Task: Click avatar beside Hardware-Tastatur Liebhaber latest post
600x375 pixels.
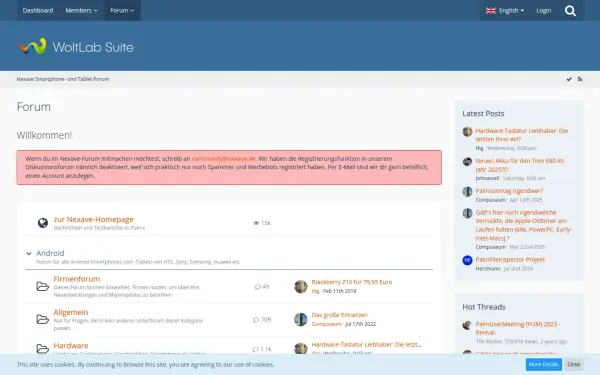Action: tap(467, 132)
